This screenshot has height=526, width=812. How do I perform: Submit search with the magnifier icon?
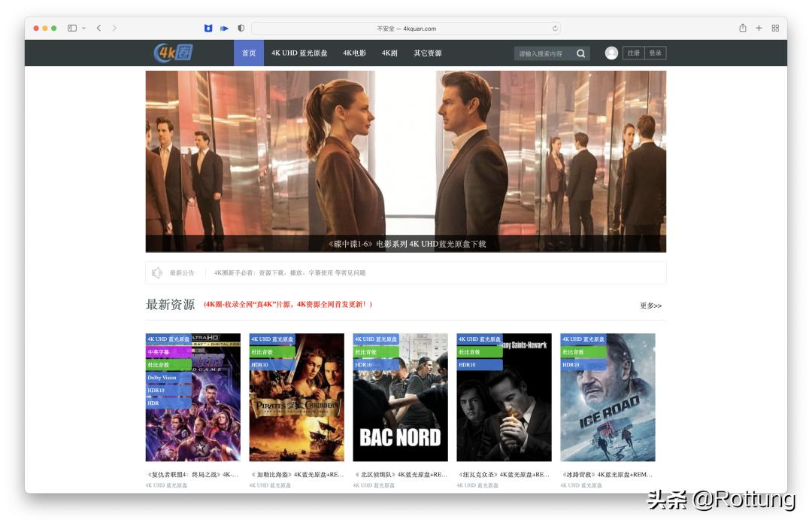(x=581, y=53)
